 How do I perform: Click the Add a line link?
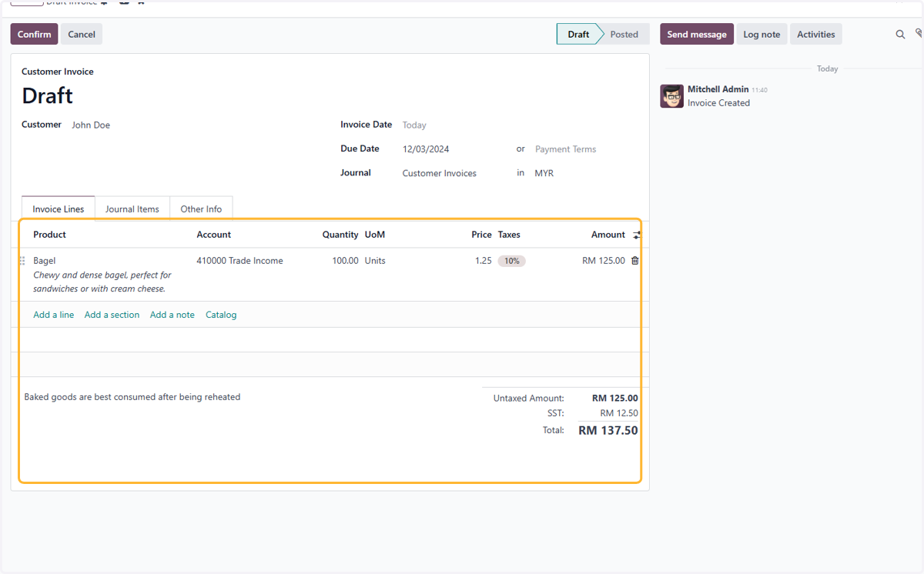click(x=54, y=315)
